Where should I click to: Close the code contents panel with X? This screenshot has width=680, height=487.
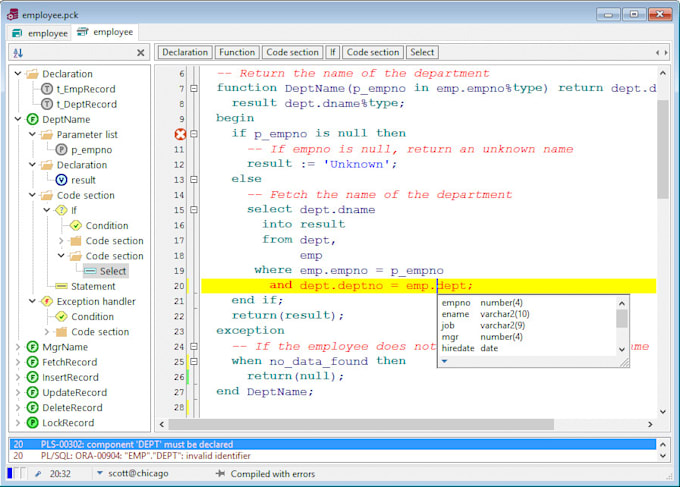141,53
